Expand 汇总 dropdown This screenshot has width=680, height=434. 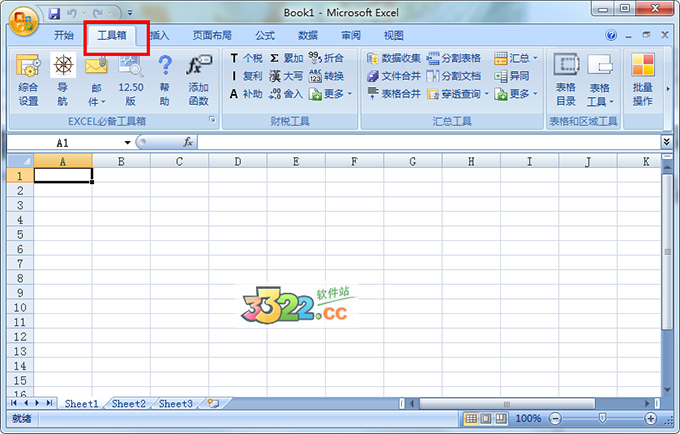[535, 58]
